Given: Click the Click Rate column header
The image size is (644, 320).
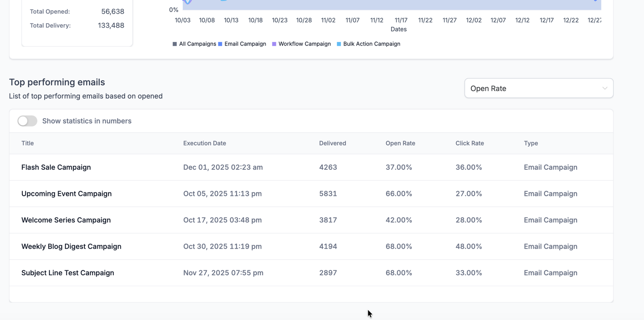Looking at the screenshot, I should pos(469,143).
